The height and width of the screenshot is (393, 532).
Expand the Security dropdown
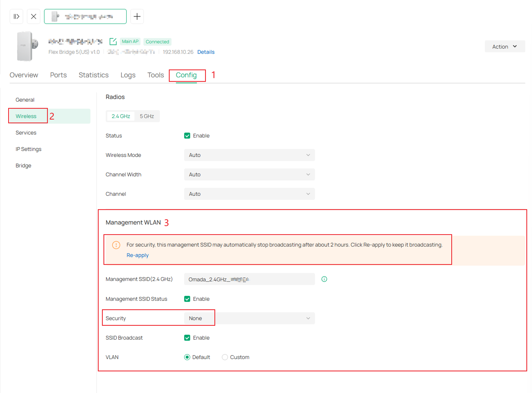point(249,318)
